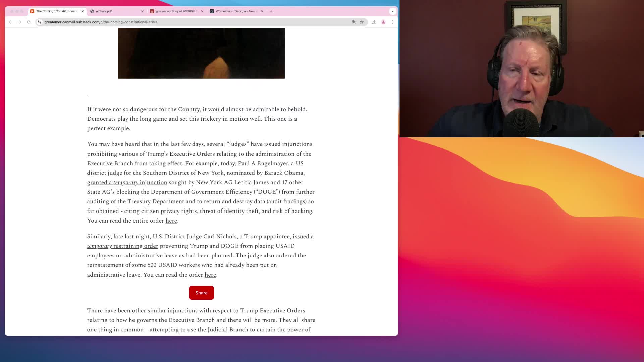The image size is (644, 362).
Task: Click the webcam video overlay
Action: tap(522, 69)
